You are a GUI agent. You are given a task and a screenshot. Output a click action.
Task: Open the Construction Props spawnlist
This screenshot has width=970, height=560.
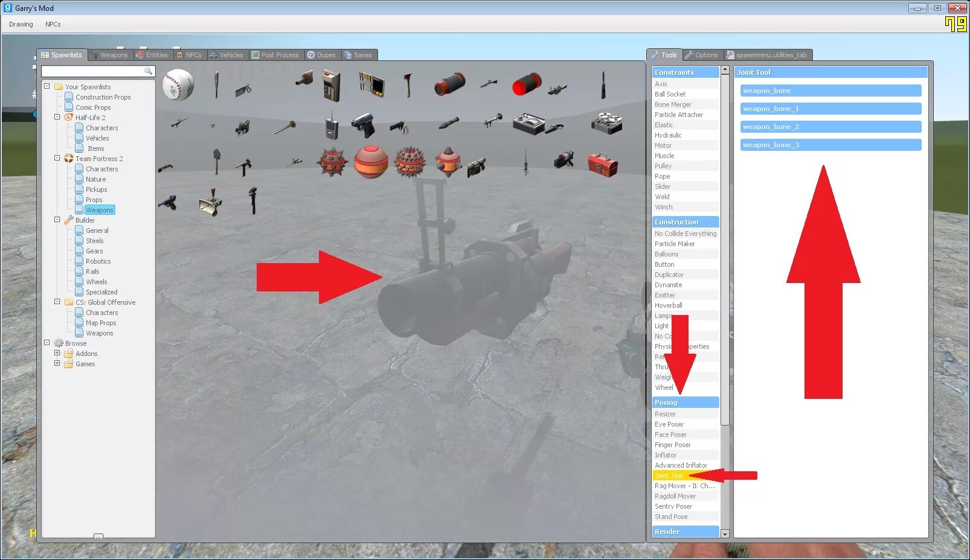click(x=103, y=97)
